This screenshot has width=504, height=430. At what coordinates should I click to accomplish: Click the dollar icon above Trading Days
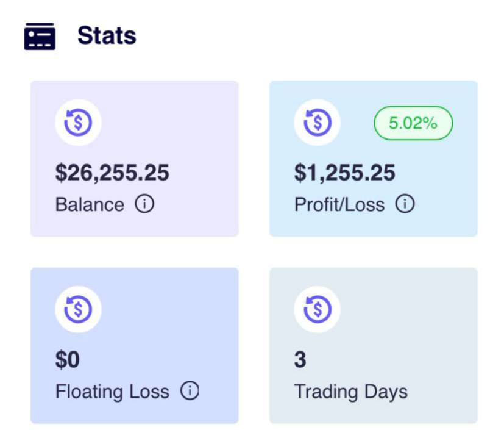point(317,309)
